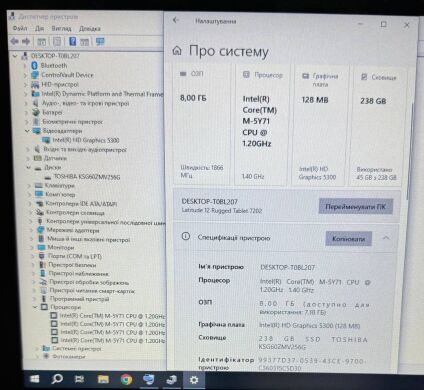
Task: Open Chrome from the taskbar
Action: 126,379
